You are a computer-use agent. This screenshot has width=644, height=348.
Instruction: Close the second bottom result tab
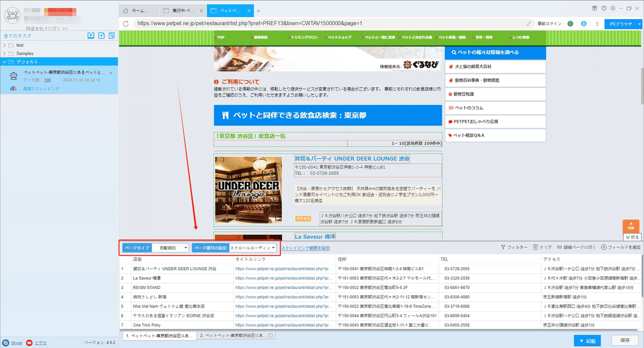[x=270, y=335]
